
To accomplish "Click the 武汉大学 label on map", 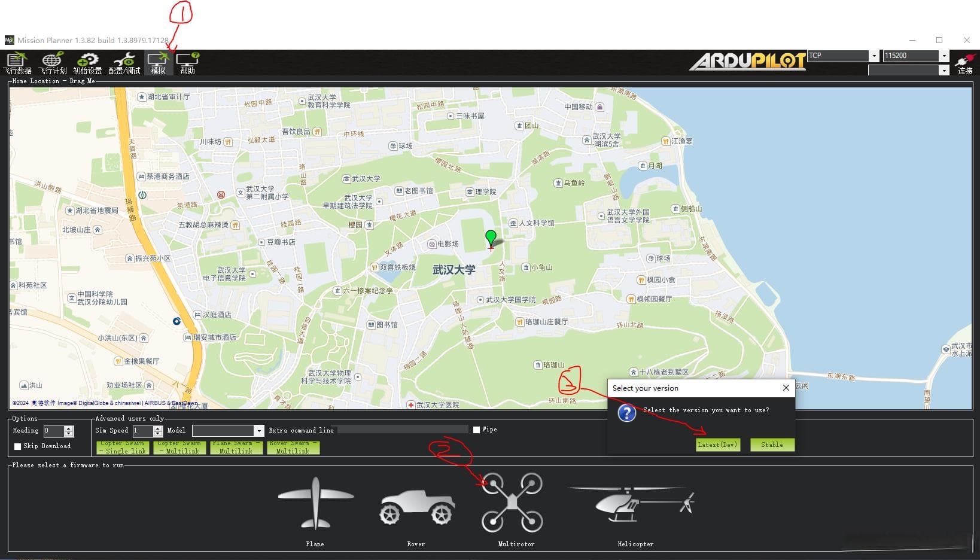I will point(454,270).
